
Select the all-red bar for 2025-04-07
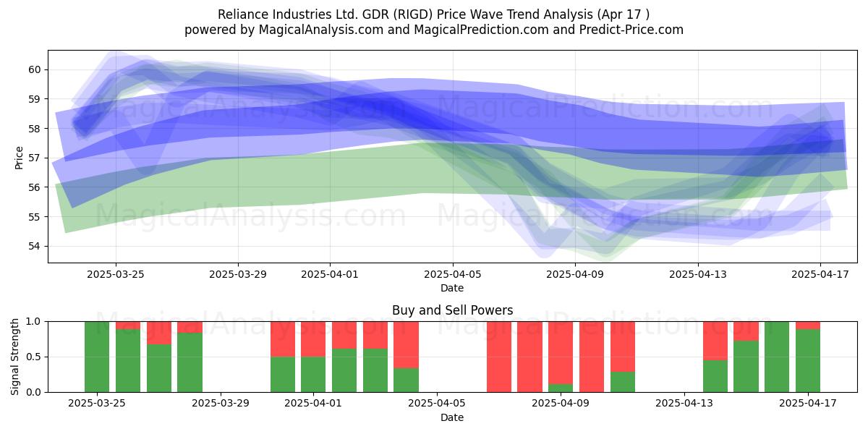click(499, 357)
